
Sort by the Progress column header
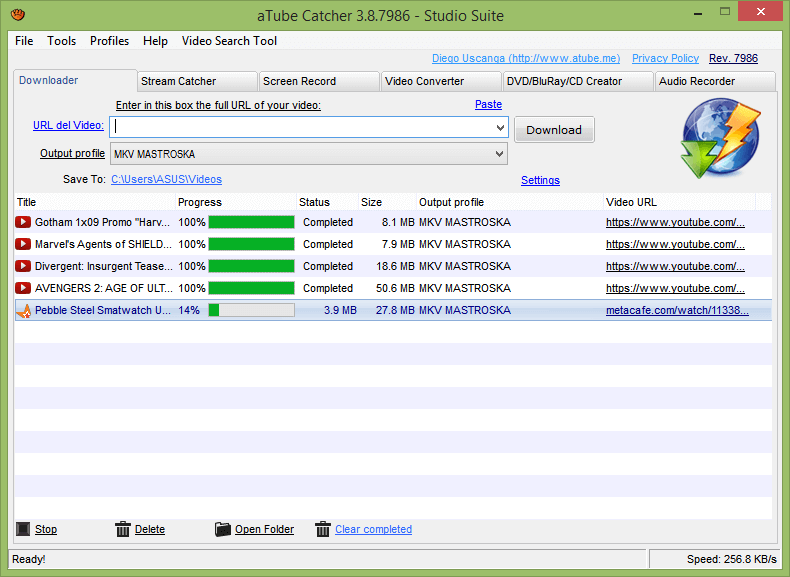tap(236, 202)
